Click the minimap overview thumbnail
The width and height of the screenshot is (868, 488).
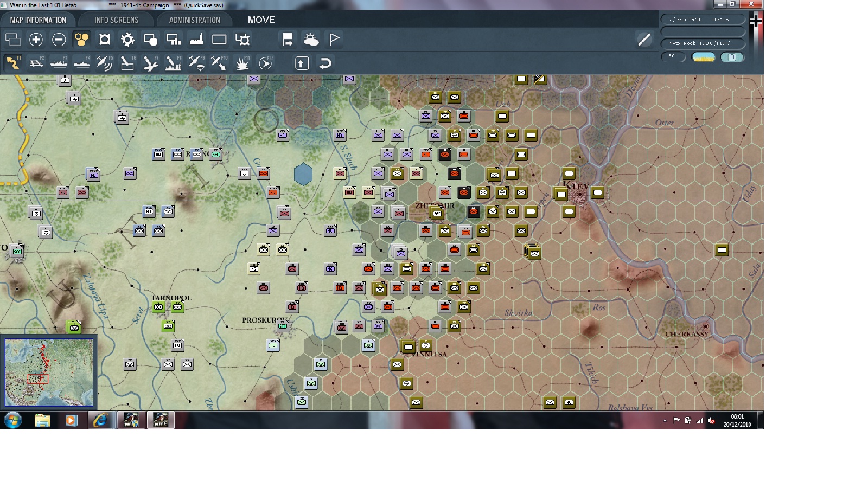point(49,372)
